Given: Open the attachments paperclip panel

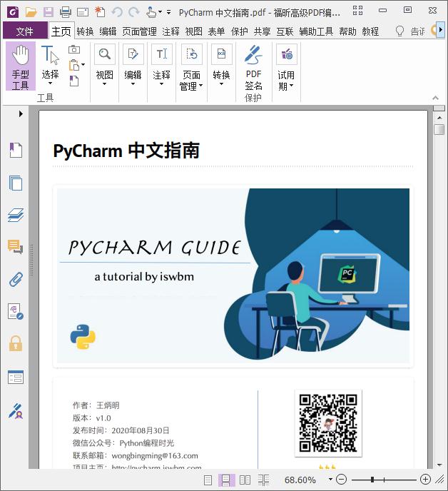Looking at the screenshot, I should [16, 280].
